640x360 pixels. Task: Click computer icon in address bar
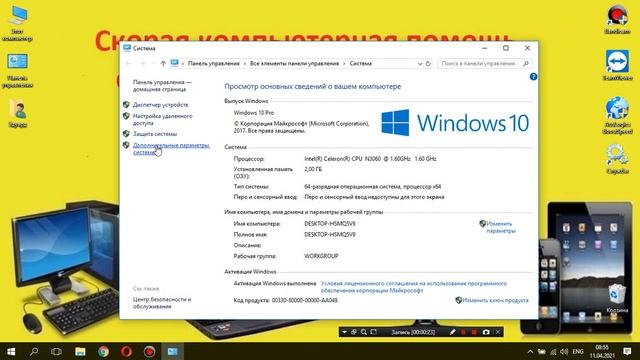[x=174, y=63]
